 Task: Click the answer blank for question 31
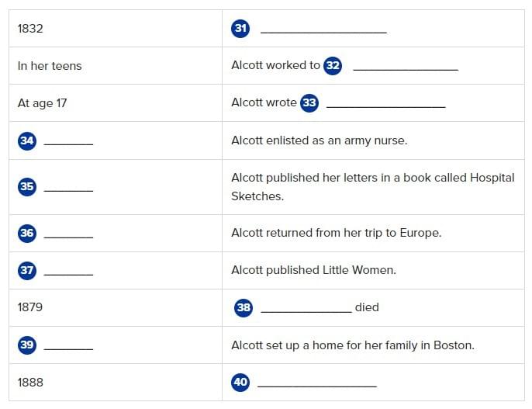(323, 30)
